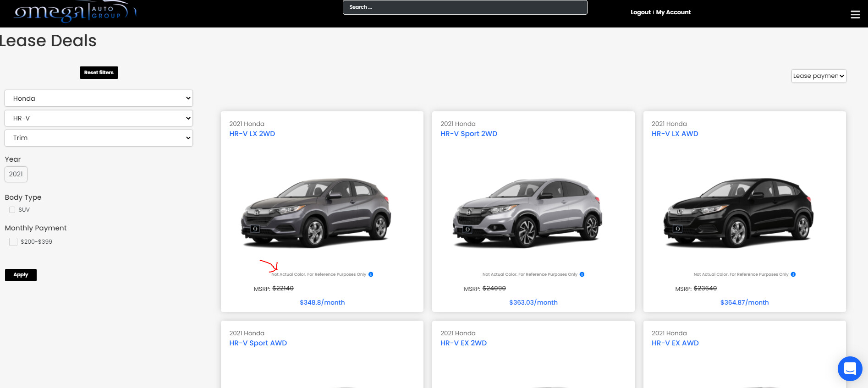Open the HR-V EX AWD link
The width and height of the screenshot is (868, 388).
click(675, 343)
